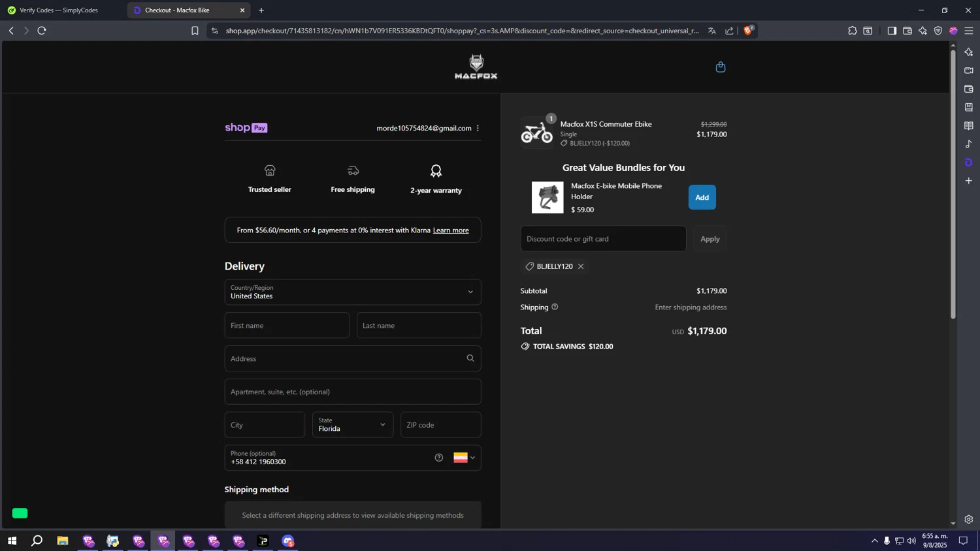Click the City input field
Image resolution: width=980 pixels, height=551 pixels.
[265, 424]
